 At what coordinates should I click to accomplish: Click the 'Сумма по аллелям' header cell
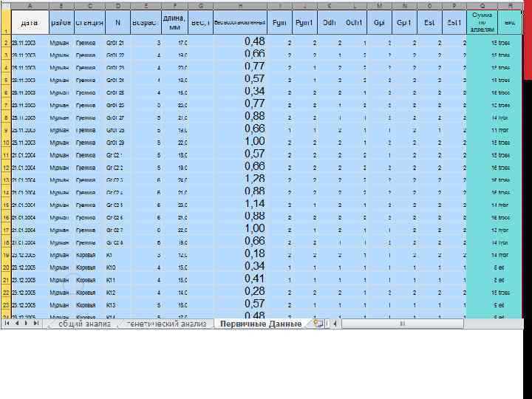pyautogui.click(x=482, y=22)
